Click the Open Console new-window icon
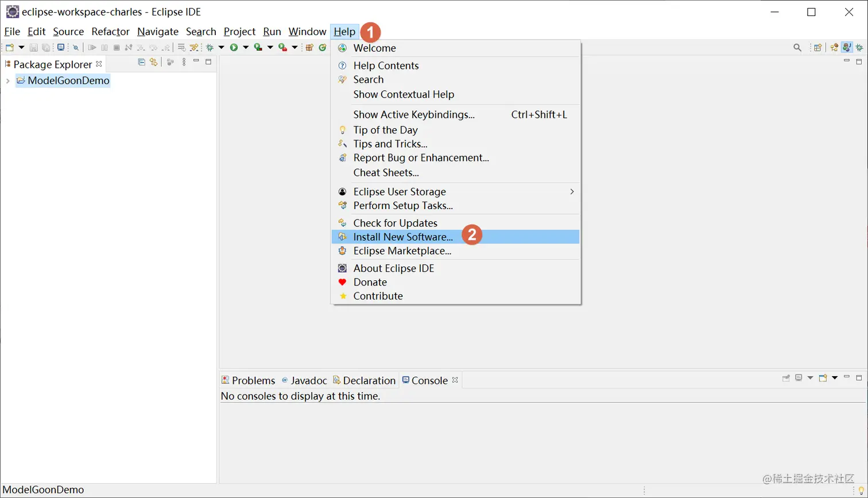This screenshot has width=868, height=498. click(x=823, y=378)
